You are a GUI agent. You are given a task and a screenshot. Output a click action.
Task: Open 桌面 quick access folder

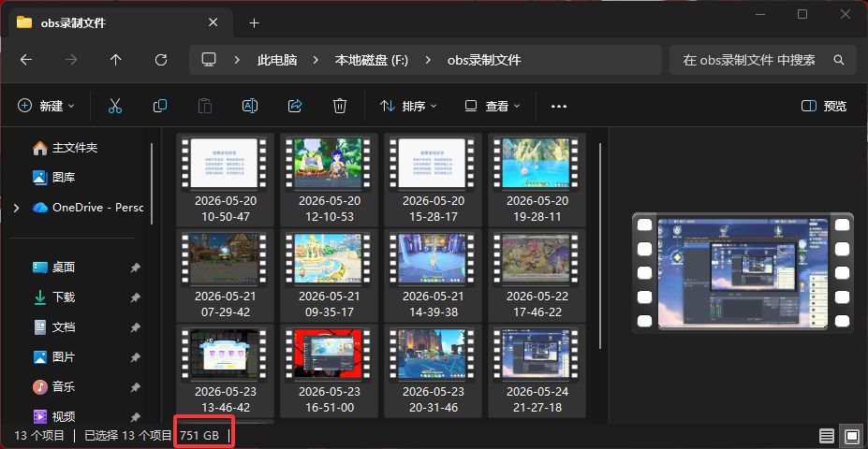coord(53,268)
